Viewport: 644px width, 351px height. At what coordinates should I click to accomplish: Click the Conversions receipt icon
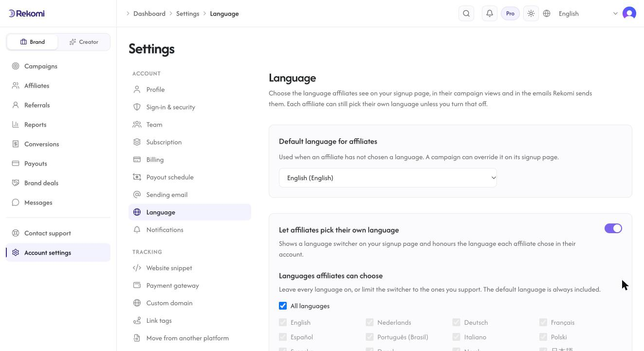pos(16,144)
